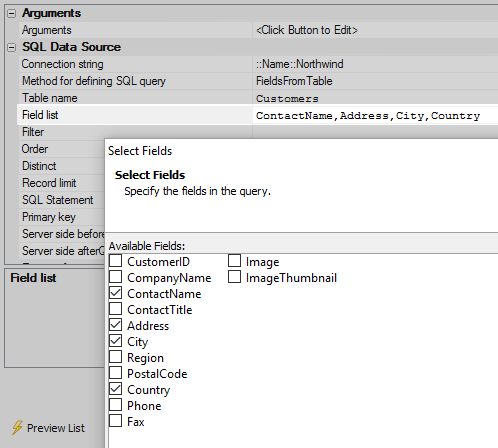This screenshot has height=448, width=498.
Task: Check the Phone field checkbox
Action: (x=116, y=405)
